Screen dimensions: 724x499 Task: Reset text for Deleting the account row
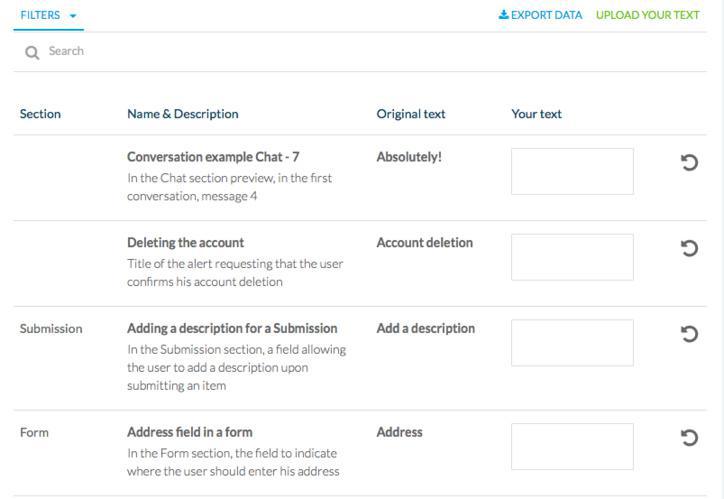pos(688,249)
